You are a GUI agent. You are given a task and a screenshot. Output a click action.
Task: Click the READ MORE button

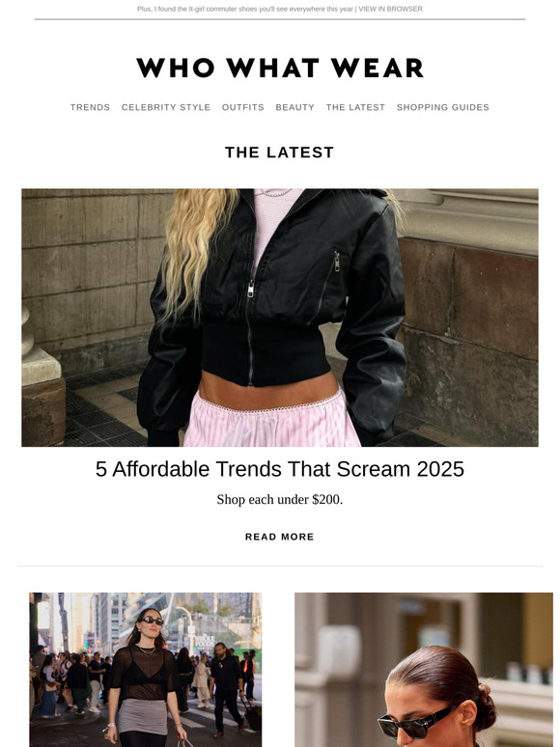(280, 537)
